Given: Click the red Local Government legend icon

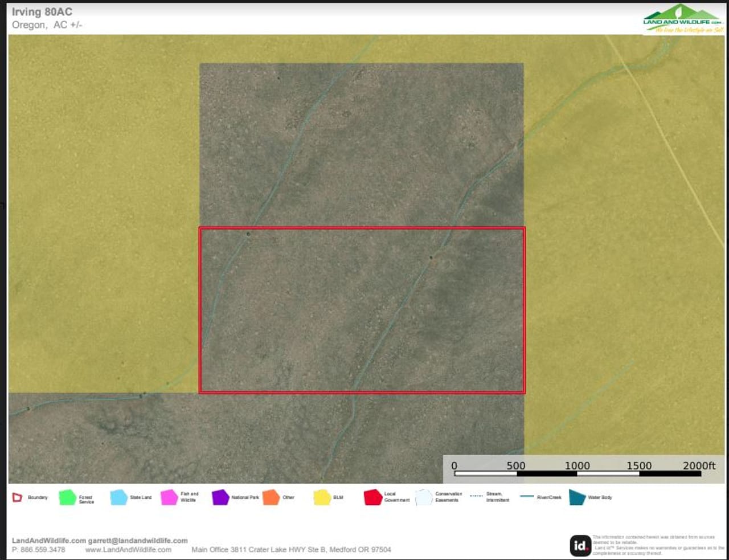Looking at the screenshot, I should pyautogui.click(x=372, y=497).
